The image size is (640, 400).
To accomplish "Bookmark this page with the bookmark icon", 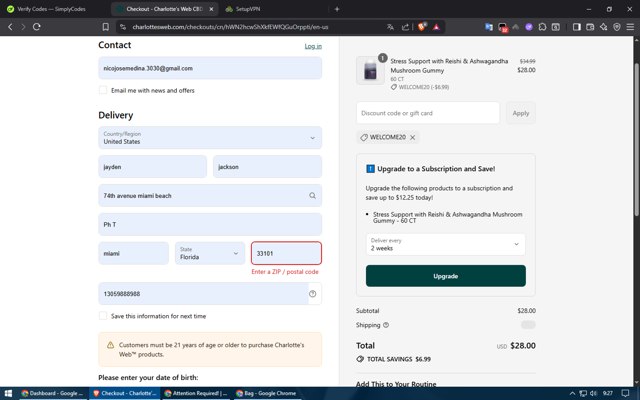I will [x=106, y=27].
